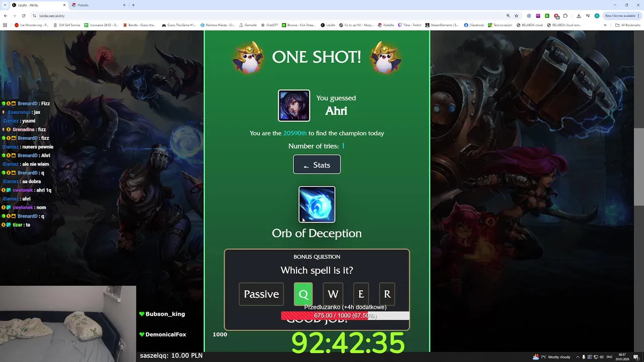Open the All Bookmarks folder
This screenshot has height=362, width=644.
click(627, 25)
